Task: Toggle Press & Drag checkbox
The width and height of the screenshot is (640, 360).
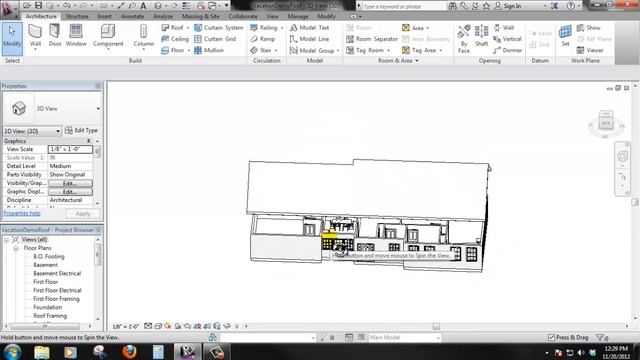Action: [x=551, y=338]
